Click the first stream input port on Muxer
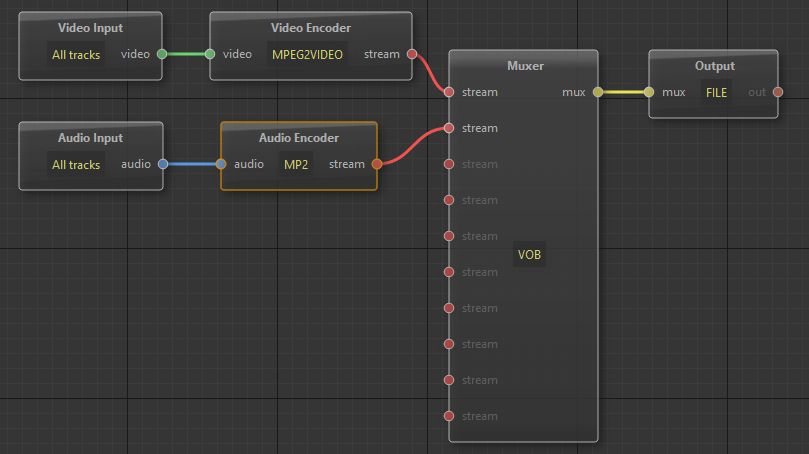This screenshot has width=809, height=454. 449,92
